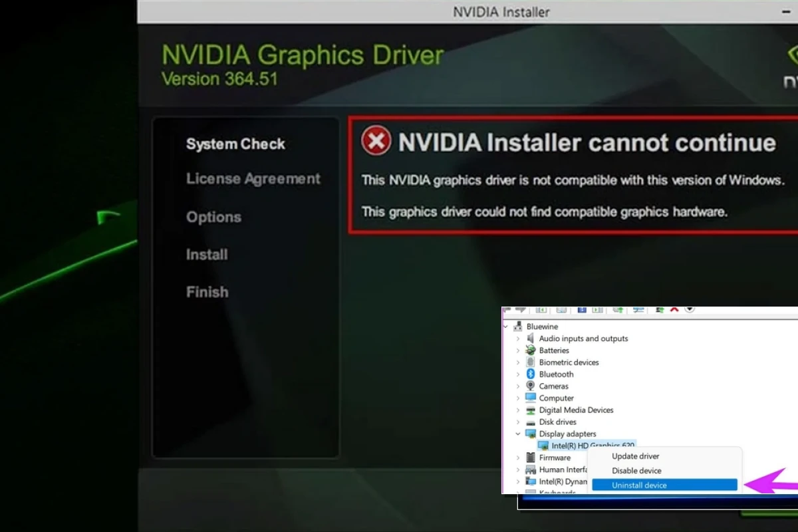Collapse the Bluewine root node
This screenshot has height=532, width=798.
click(507, 327)
